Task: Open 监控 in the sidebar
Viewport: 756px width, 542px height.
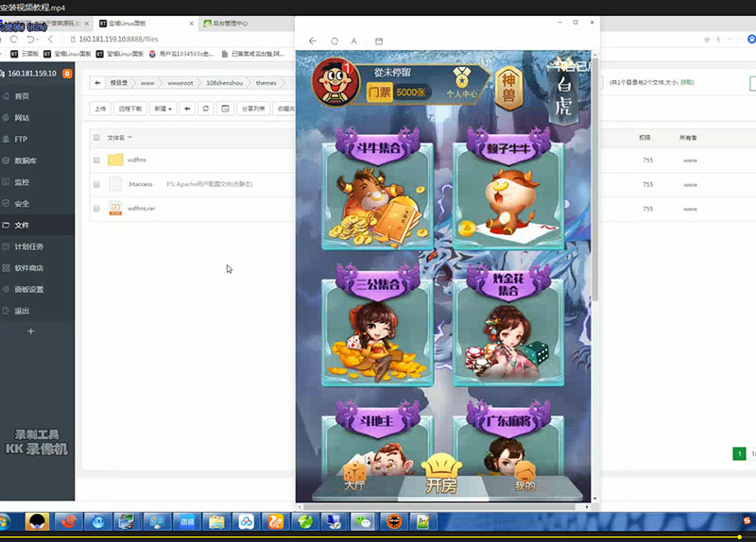Action: [22, 182]
